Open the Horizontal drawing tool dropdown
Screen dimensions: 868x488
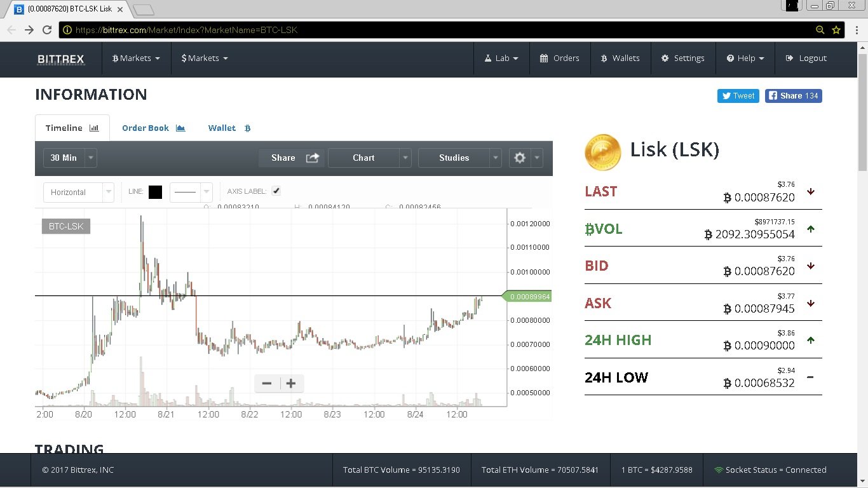click(79, 192)
